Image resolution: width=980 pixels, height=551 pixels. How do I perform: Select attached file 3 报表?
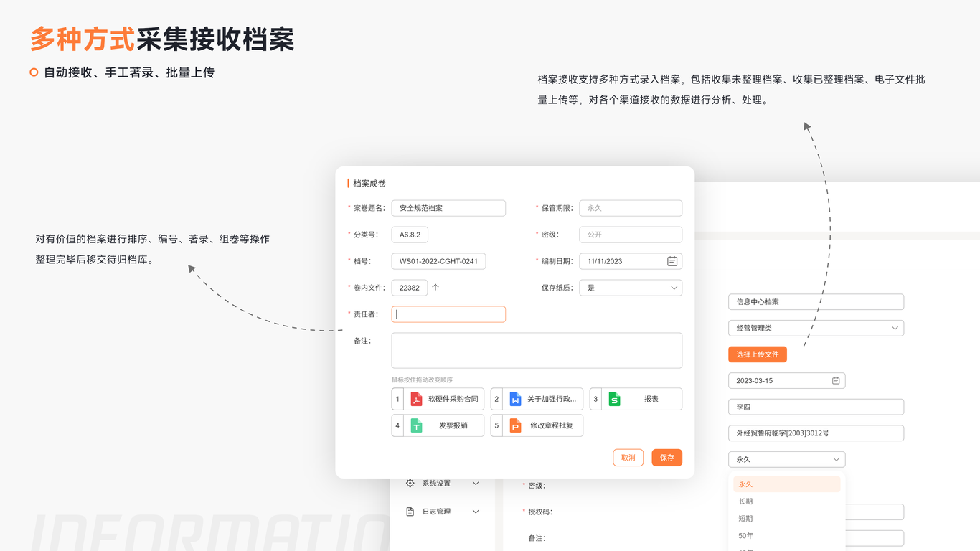point(636,399)
